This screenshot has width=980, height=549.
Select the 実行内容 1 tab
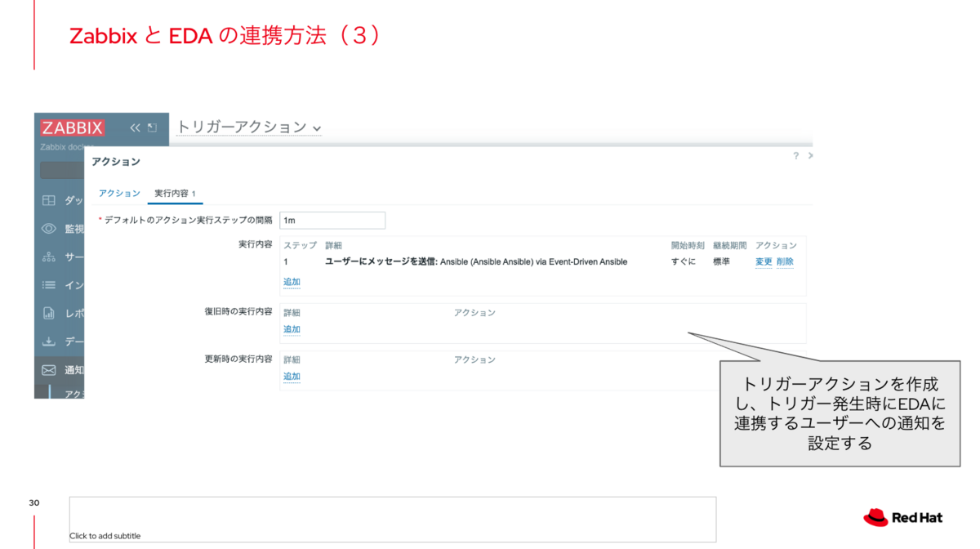click(x=175, y=194)
